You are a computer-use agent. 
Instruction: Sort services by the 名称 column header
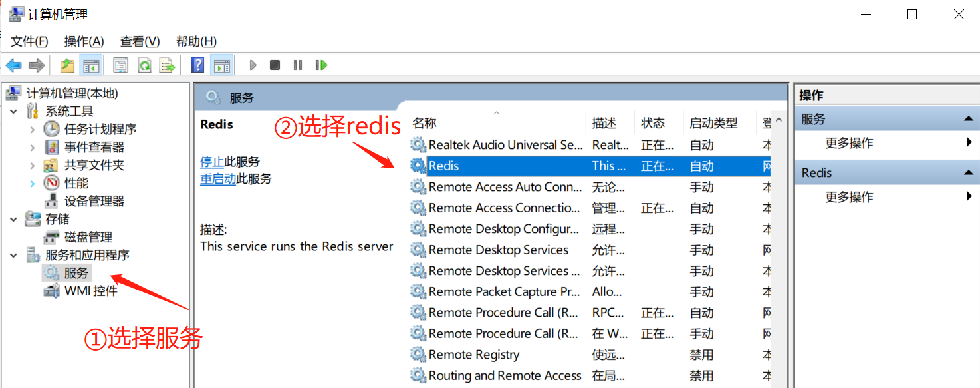(424, 122)
